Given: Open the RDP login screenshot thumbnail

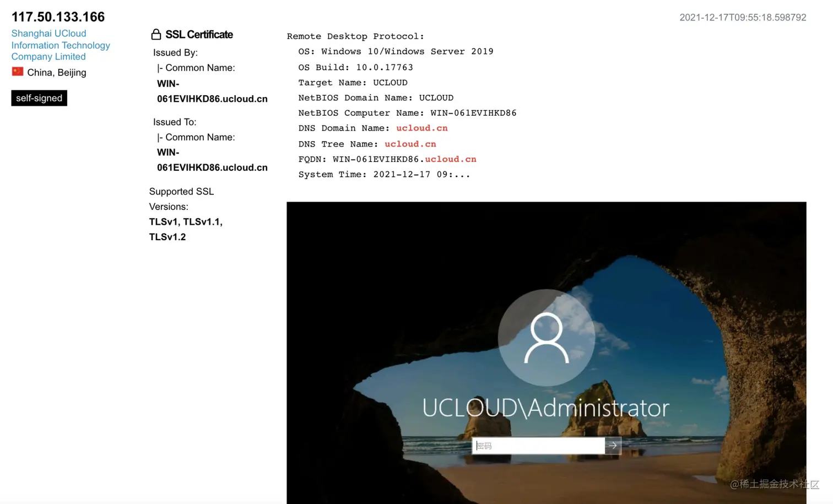Looking at the screenshot, I should point(546,353).
